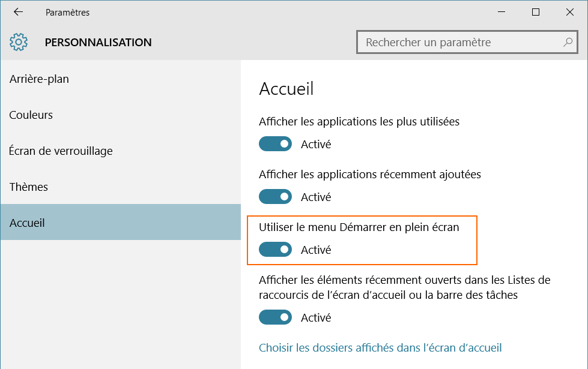Turn off recently added applications switch

[275, 197]
